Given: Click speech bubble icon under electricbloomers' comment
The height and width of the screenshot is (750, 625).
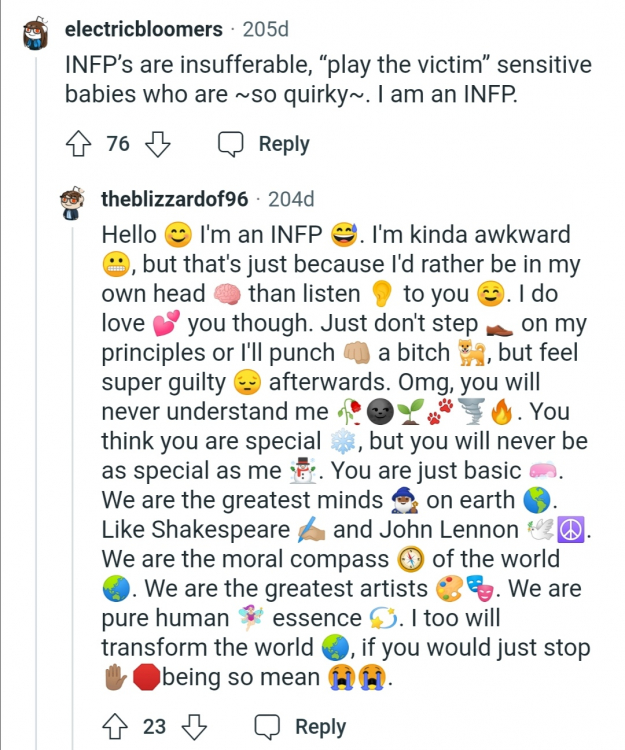Looking at the screenshot, I should 231,145.
